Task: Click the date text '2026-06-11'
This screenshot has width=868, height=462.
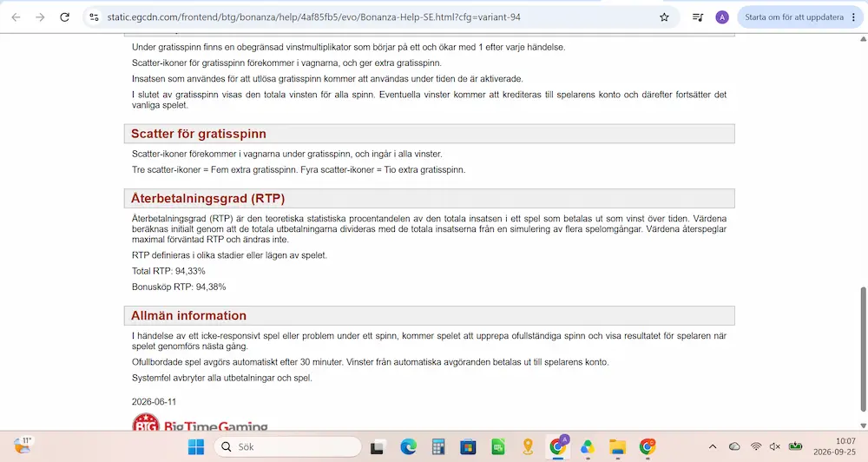Action: (x=154, y=401)
